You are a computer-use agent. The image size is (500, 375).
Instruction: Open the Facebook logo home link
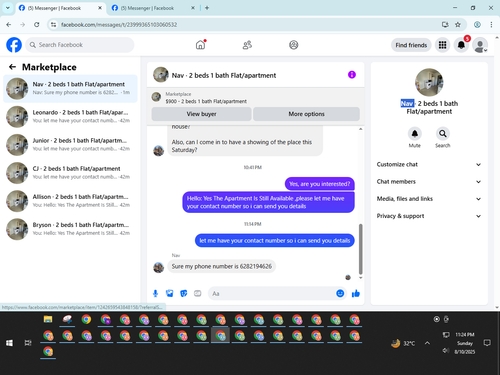pyautogui.click(x=14, y=45)
